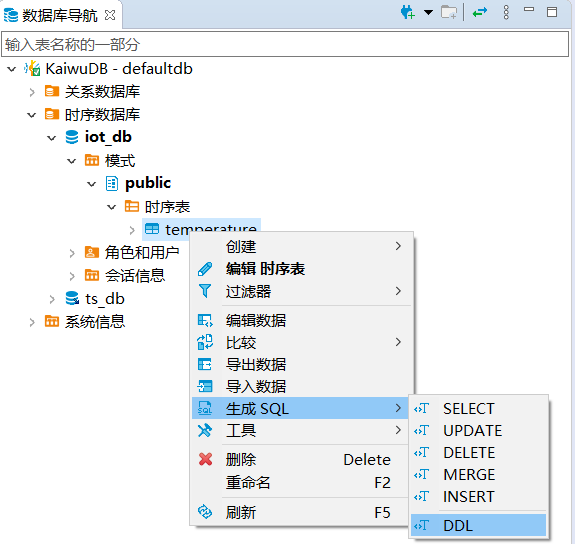The width and height of the screenshot is (575, 544).
Task: Expand the 系统信息 folder
Action: [32, 322]
